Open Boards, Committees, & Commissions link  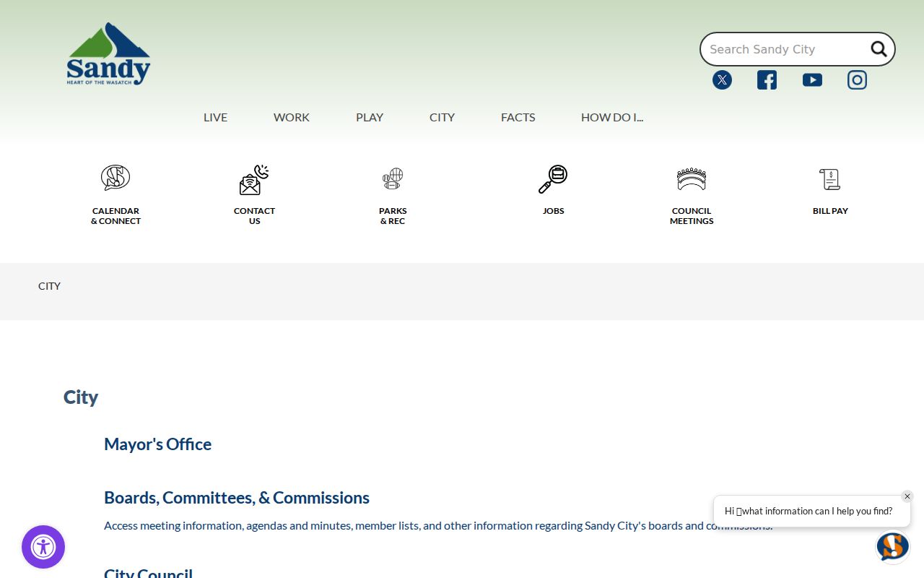[237, 498]
